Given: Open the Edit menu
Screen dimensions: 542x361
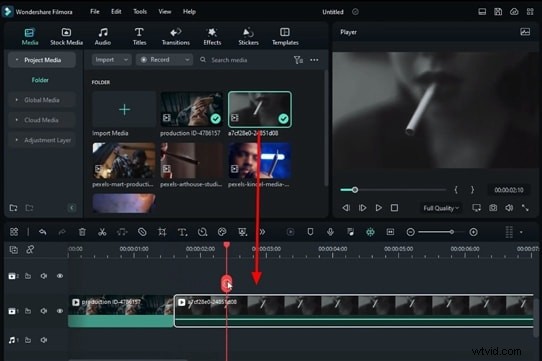Looking at the screenshot, I should (116, 11).
